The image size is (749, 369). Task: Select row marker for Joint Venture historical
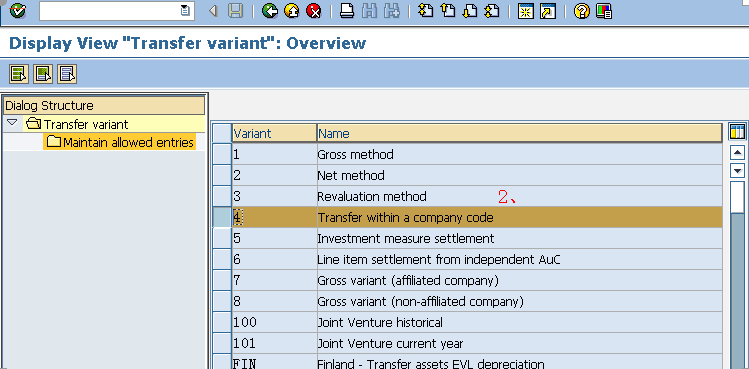[222, 323]
